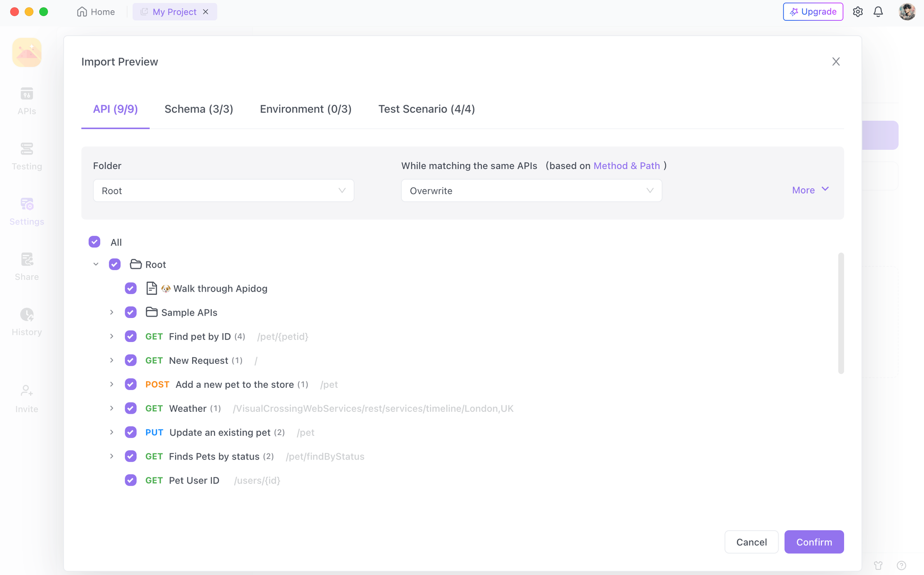Click the Invite icon in the sidebar
The width and height of the screenshot is (924, 575).
26,397
